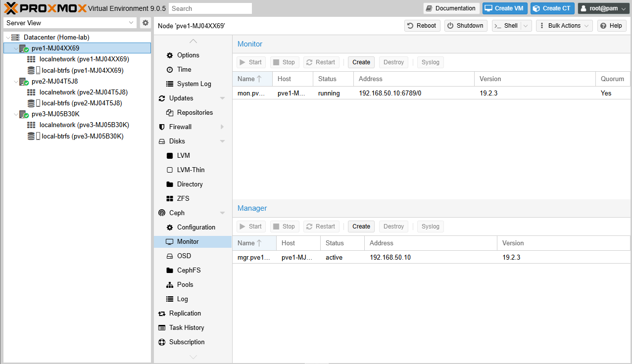Collapse the pve2-MJ04T5J8 node
The height and width of the screenshot is (364, 632).
16,82
